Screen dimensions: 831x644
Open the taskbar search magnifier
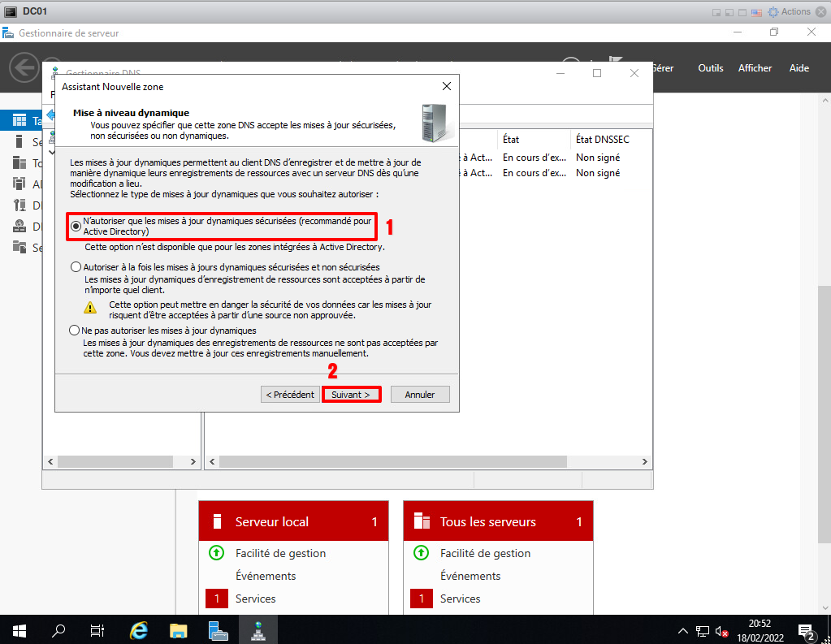click(58, 630)
